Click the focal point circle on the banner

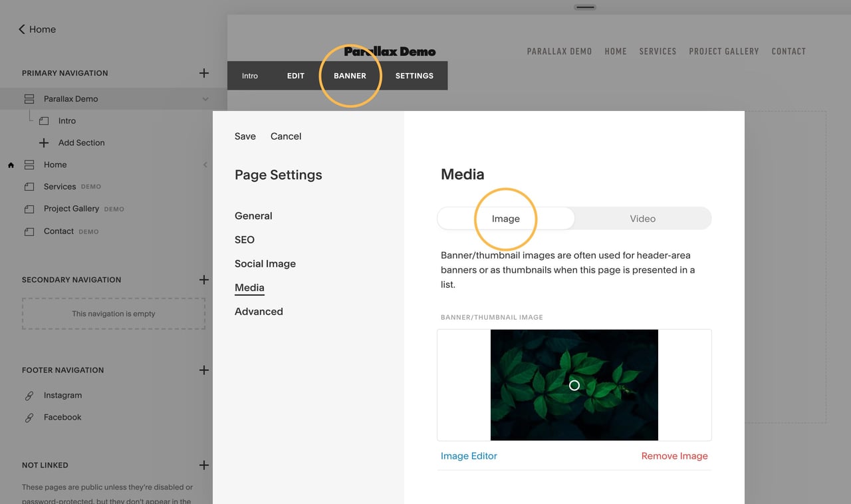point(573,385)
